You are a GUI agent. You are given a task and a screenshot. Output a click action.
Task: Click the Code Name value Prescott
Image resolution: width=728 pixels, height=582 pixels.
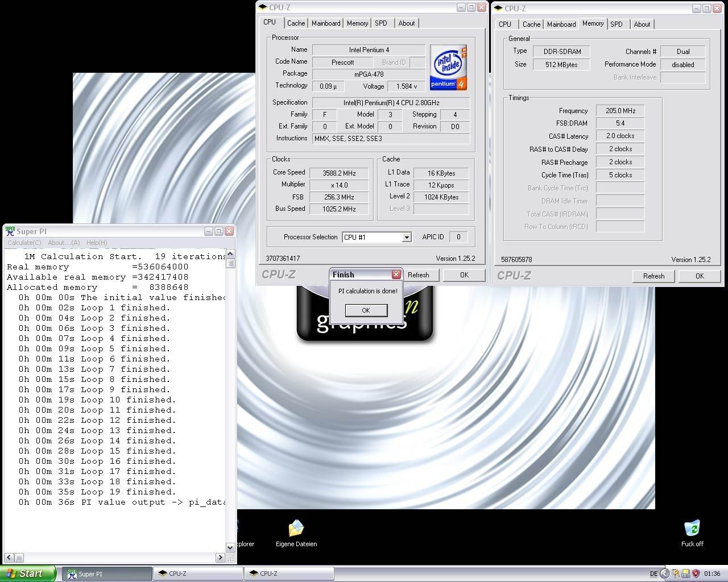343,63
